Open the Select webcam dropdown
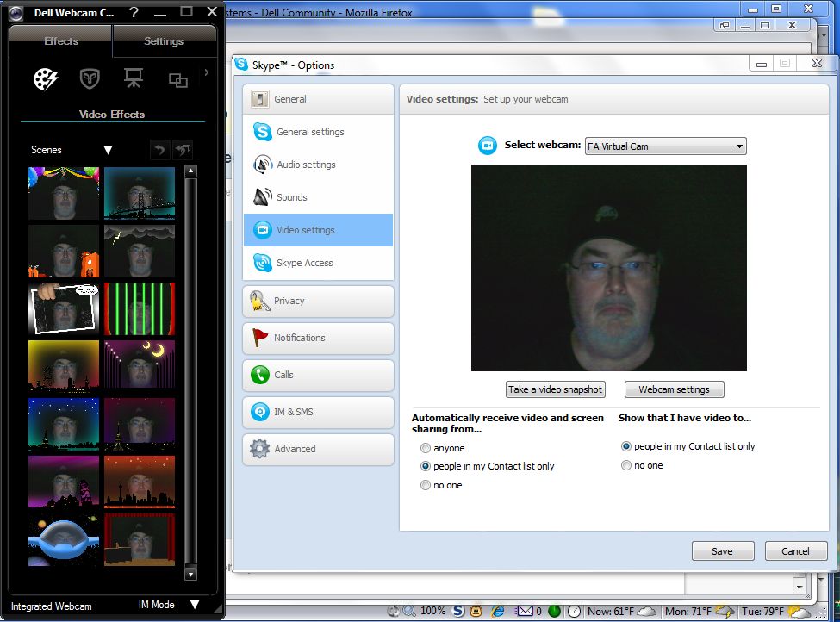 tap(665, 146)
